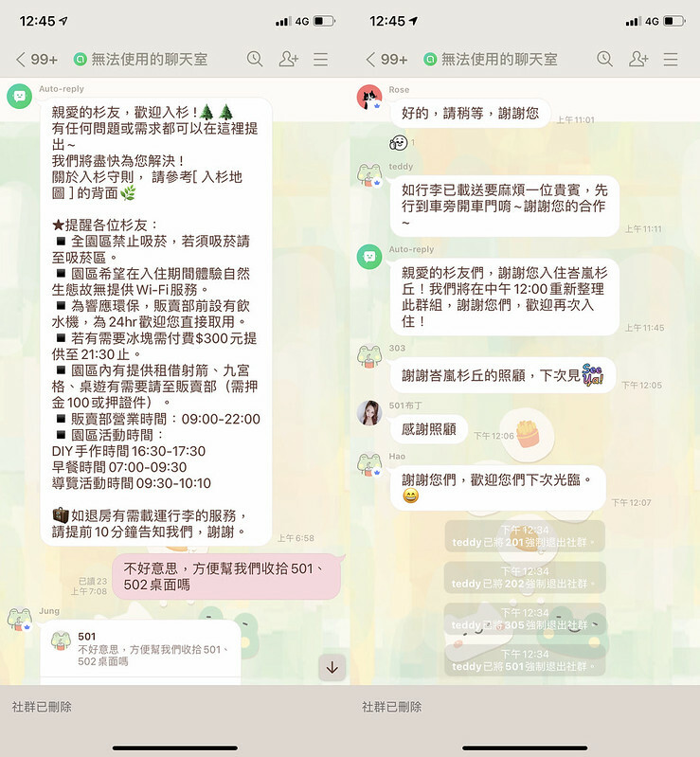Image resolution: width=700 pixels, height=757 pixels.
Task: Tap Hao's frog avatar
Action: coord(369,465)
